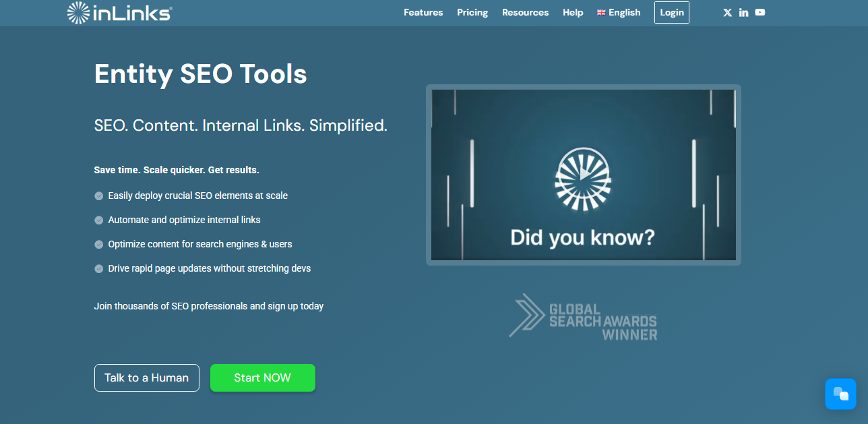Viewport: 868px width, 424px height.
Task: Click the UK flag icon beside English
Action: point(601,13)
